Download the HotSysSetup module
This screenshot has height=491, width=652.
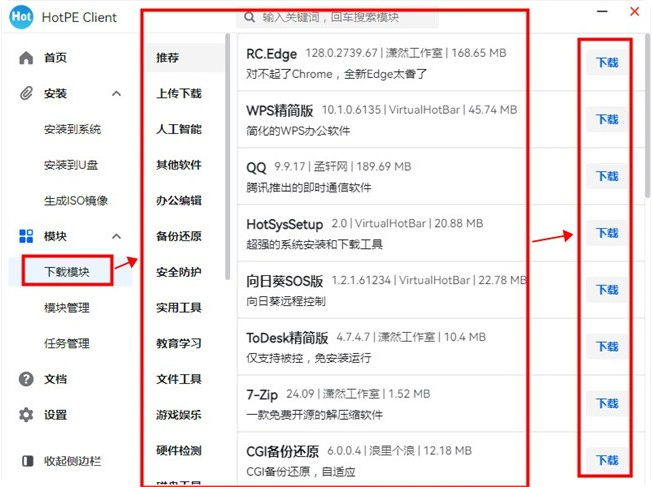point(607,233)
